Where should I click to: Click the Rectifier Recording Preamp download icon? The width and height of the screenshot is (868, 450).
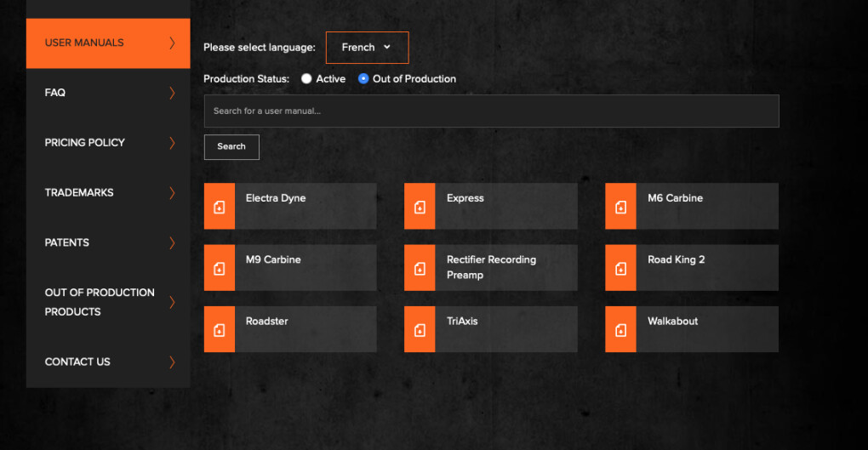(420, 268)
